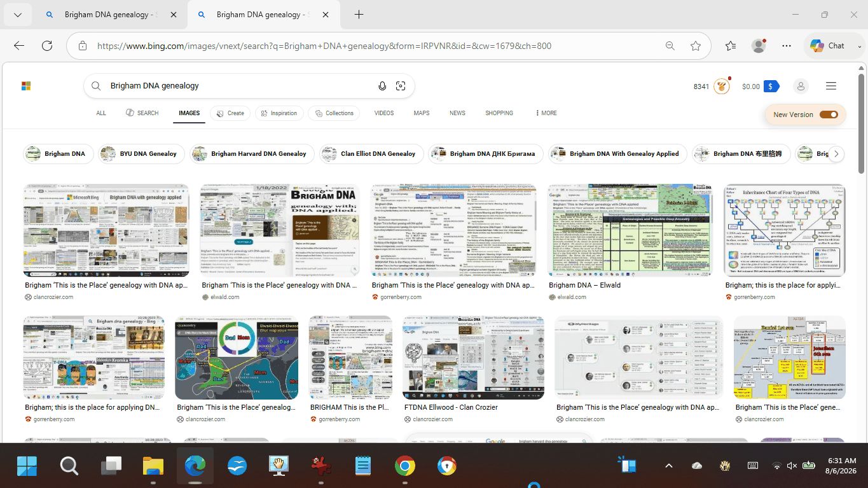Image resolution: width=868 pixels, height=488 pixels.
Task: Open the zoom magnifier in address bar
Action: 670,46
